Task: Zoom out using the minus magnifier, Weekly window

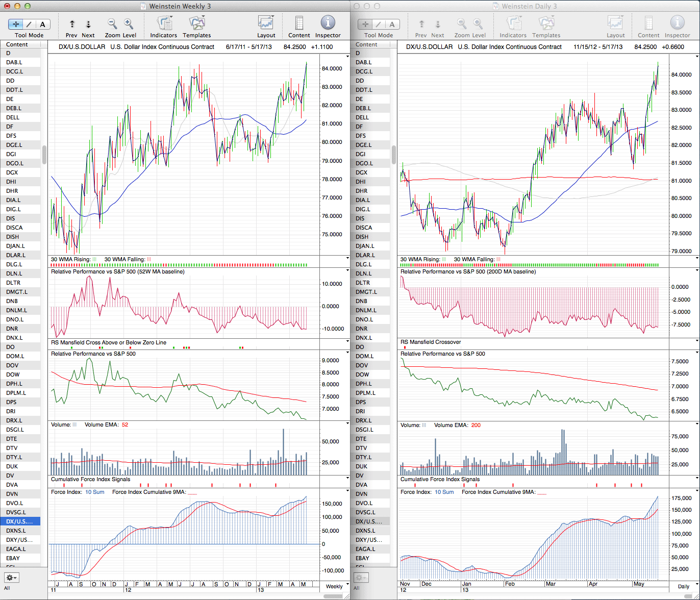Action: click(112, 24)
